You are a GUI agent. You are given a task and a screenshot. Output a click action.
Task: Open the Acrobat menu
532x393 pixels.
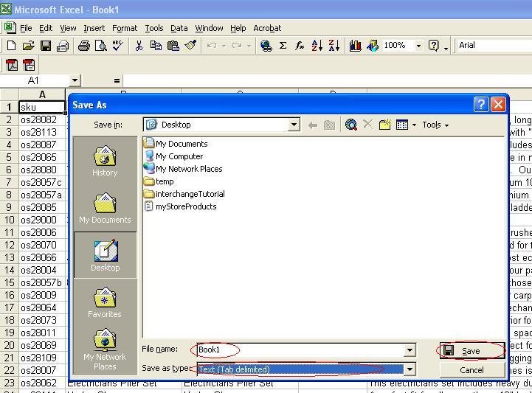click(x=267, y=28)
